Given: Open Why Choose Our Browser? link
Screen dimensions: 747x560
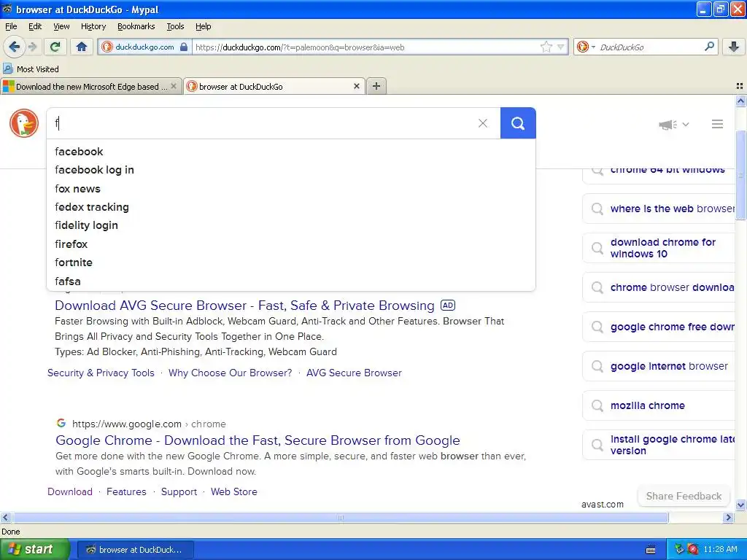Looking at the screenshot, I should 230,373.
